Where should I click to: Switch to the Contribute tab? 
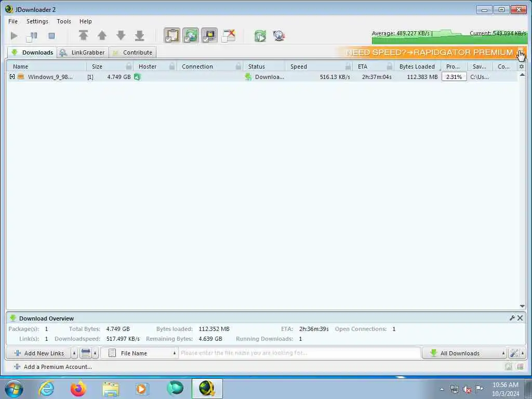click(132, 52)
